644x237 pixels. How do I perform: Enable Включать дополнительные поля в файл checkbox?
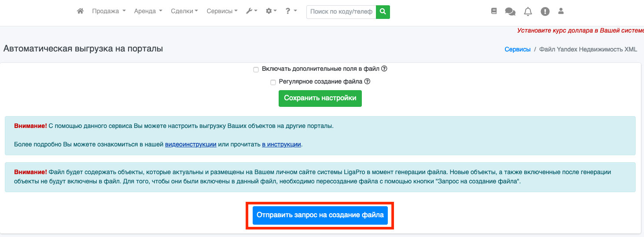click(x=256, y=69)
